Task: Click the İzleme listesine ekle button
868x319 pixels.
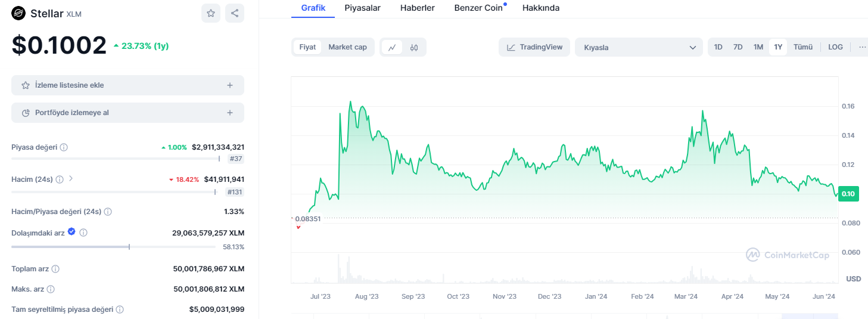Action: point(127,85)
